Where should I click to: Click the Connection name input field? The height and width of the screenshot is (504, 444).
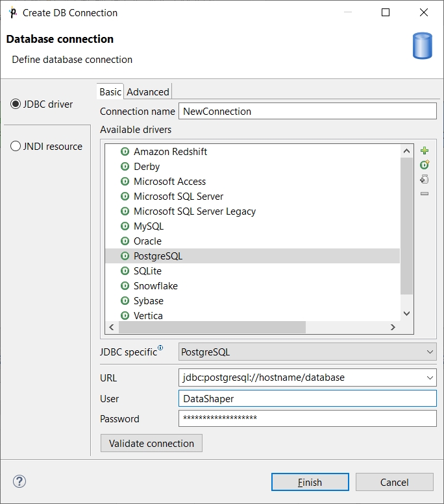click(x=307, y=112)
